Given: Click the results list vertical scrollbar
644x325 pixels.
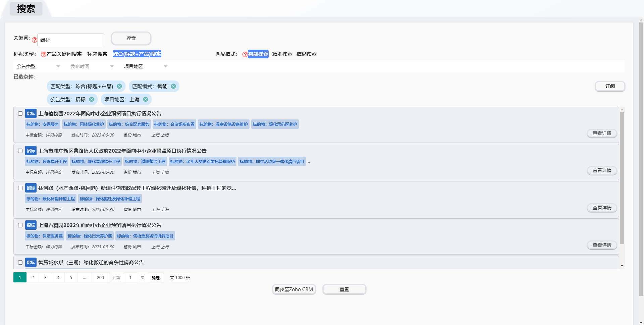Looking at the screenshot, I should (x=622, y=178).
